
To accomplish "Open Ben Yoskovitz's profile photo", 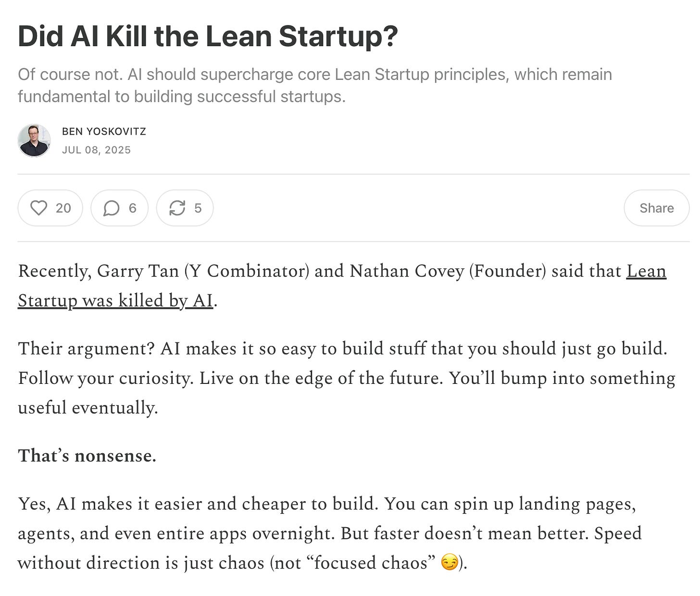I will pyautogui.click(x=34, y=140).
